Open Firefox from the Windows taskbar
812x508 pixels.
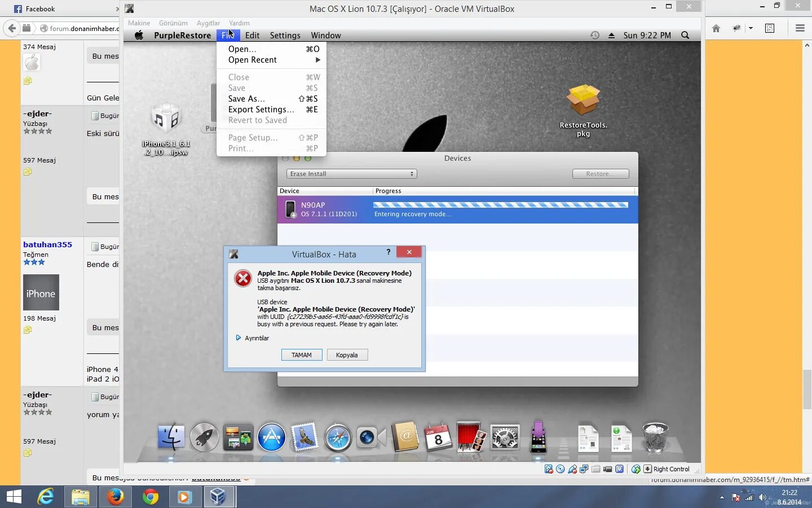pos(115,497)
